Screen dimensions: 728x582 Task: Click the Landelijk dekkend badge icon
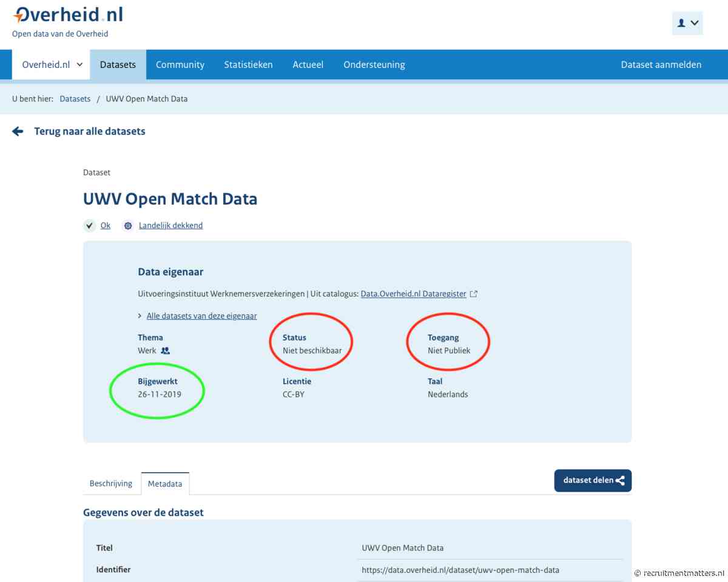pyautogui.click(x=128, y=226)
